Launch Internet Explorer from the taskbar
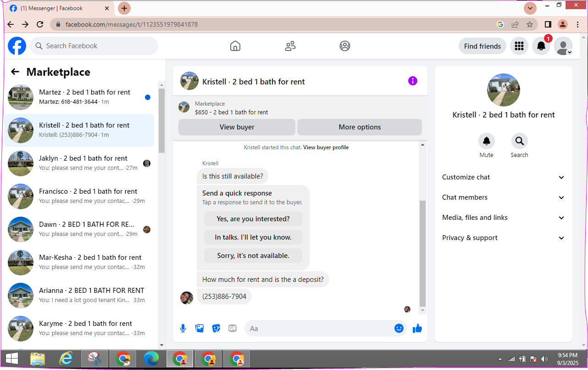 tap(66, 359)
